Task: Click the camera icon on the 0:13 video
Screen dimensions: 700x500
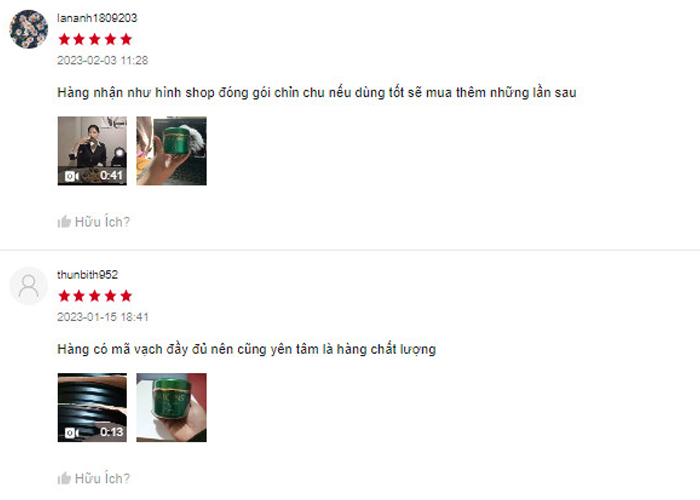Action: (71, 433)
